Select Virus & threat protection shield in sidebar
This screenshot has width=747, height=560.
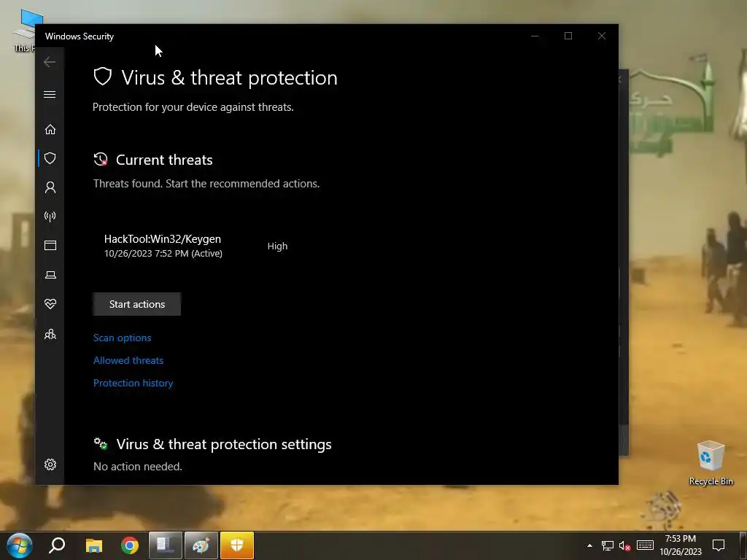pos(50,158)
